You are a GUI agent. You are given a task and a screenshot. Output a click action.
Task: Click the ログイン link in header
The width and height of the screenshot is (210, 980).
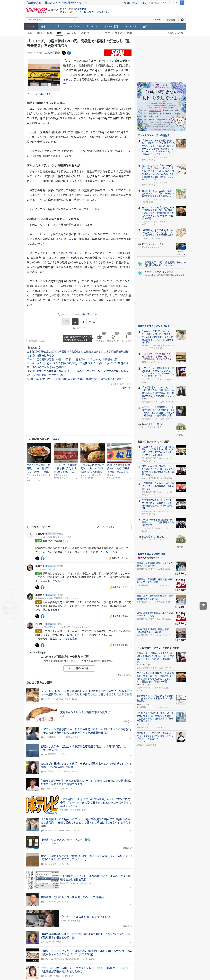[64, 12]
